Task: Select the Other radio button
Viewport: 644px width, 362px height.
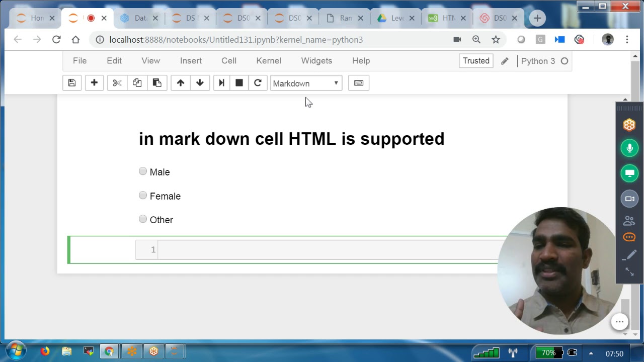Action: [x=143, y=219]
